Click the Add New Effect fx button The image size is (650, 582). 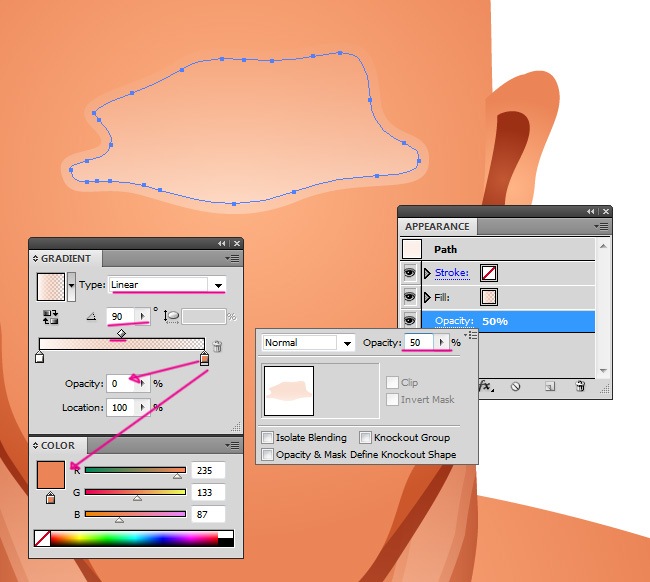pyautogui.click(x=486, y=386)
